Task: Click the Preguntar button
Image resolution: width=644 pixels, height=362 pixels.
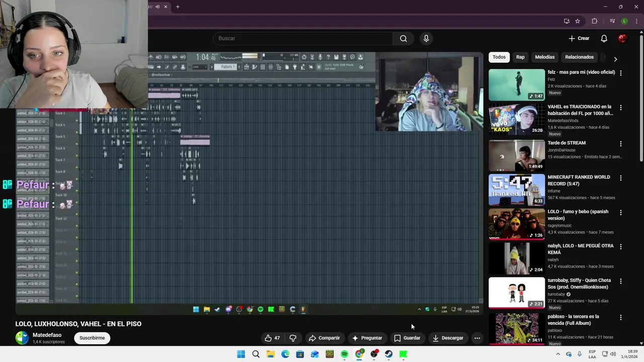Action: pos(367,338)
